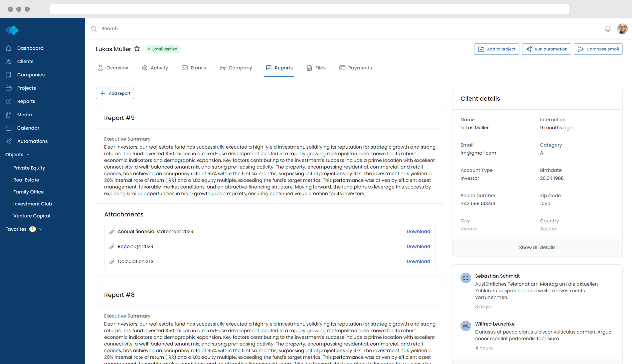The height and width of the screenshot is (364, 632).
Task: Click Show all details
Action: pyautogui.click(x=537, y=247)
